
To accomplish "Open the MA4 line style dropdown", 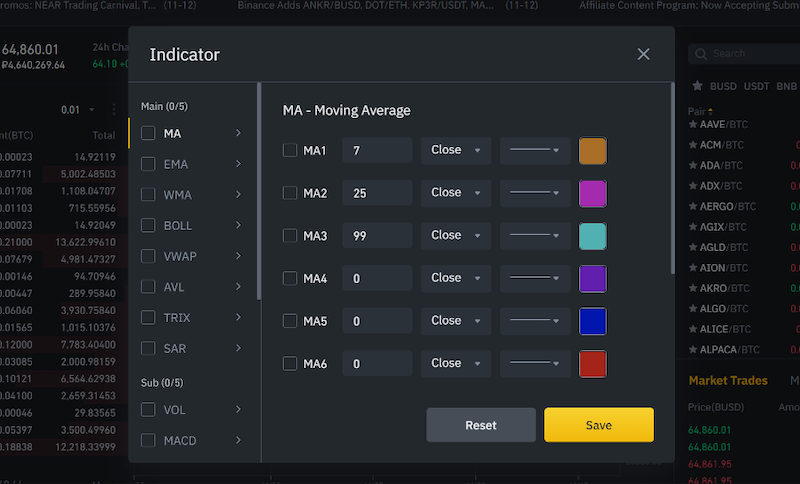I will click(x=535, y=278).
